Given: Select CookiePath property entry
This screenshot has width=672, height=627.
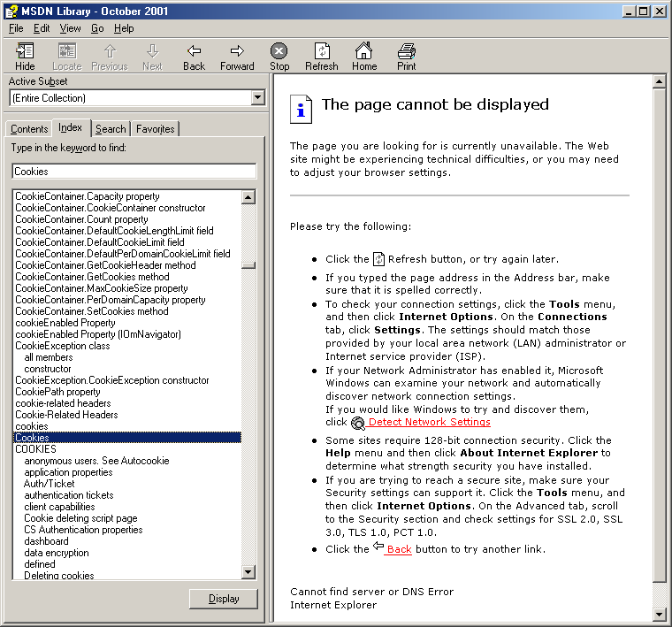Looking at the screenshot, I should pos(57,392).
